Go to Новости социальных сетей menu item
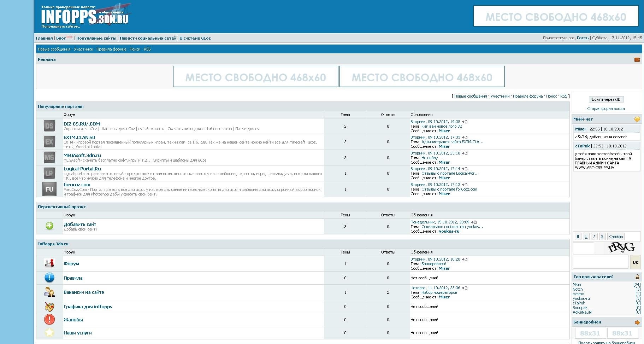This screenshot has height=344, width=644. (x=148, y=38)
